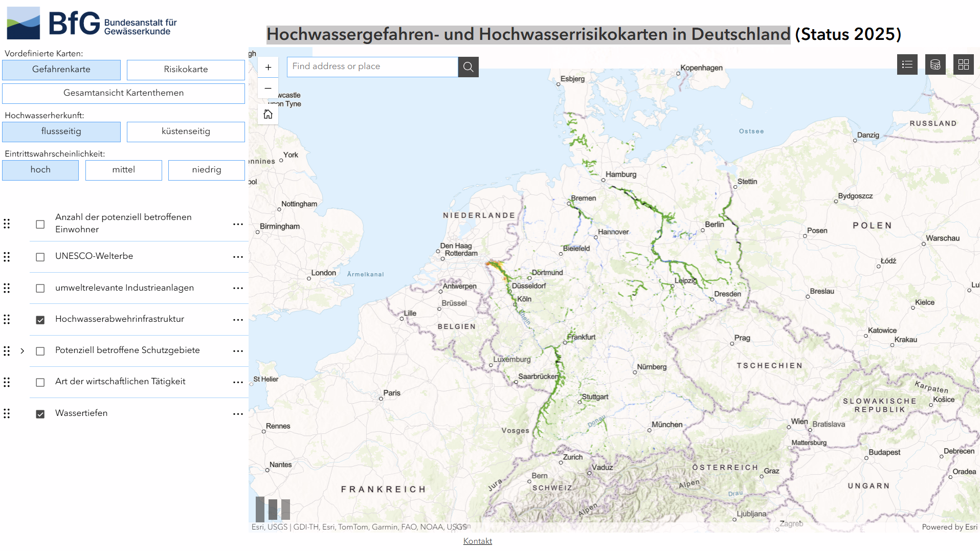
Task: Open ellipsis menu for UNESCO-Welterbe
Action: click(237, 257)
